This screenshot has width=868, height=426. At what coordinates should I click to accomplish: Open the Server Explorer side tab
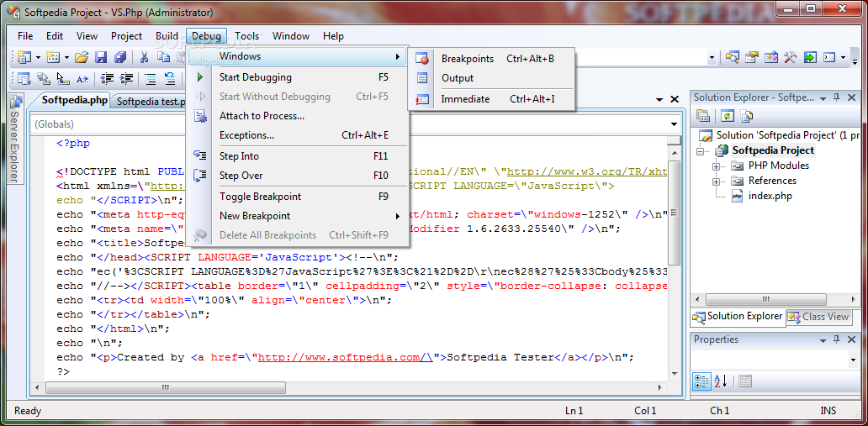(x=15, y=139)
